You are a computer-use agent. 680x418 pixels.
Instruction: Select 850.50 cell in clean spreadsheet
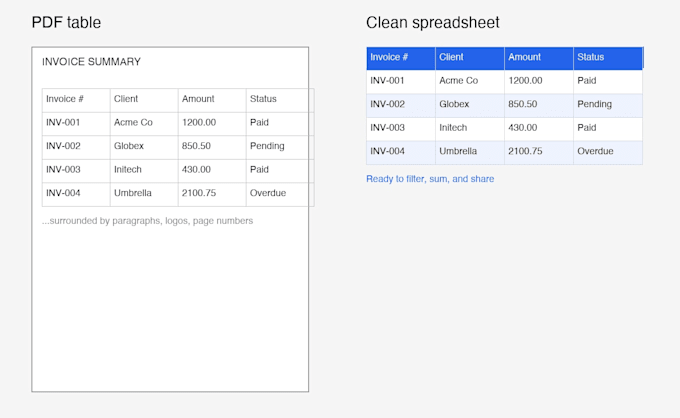(x=539, y=105)
